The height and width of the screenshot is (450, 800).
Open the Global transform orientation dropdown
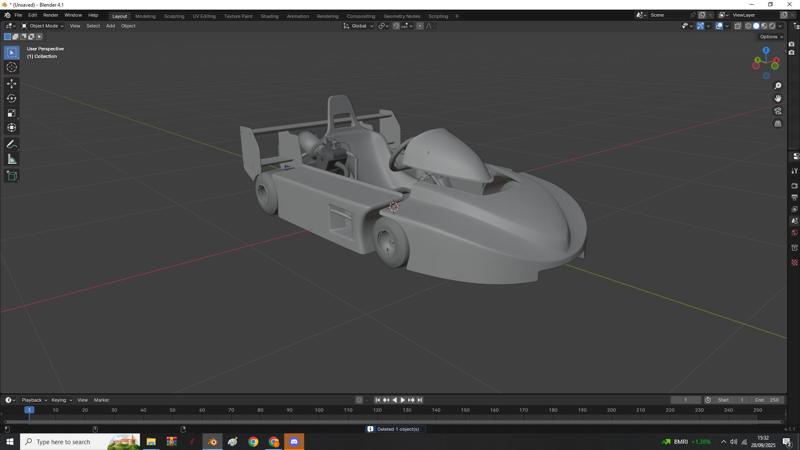tap(360, 26)
